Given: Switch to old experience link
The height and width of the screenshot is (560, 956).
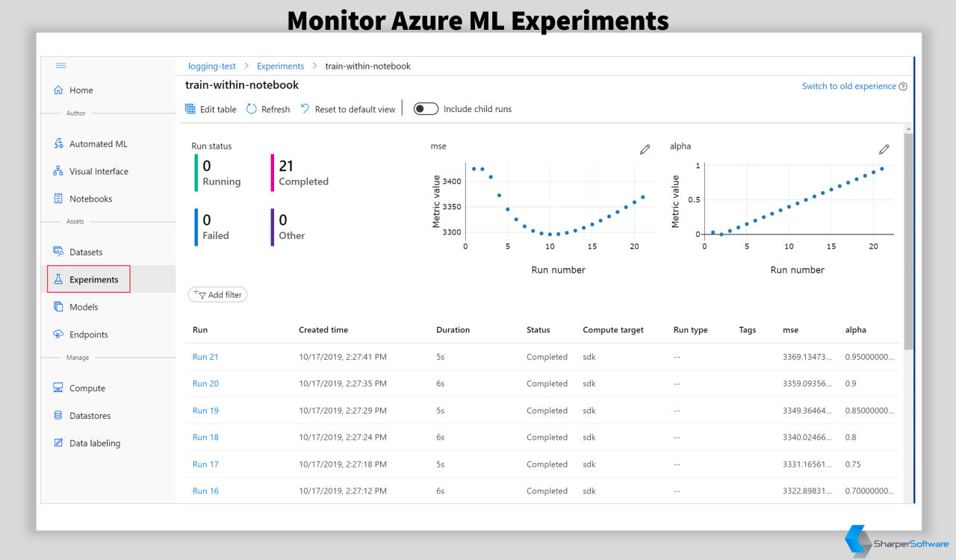Looking at the screenshot, I should pyautogui.click(x=848, y=87).
